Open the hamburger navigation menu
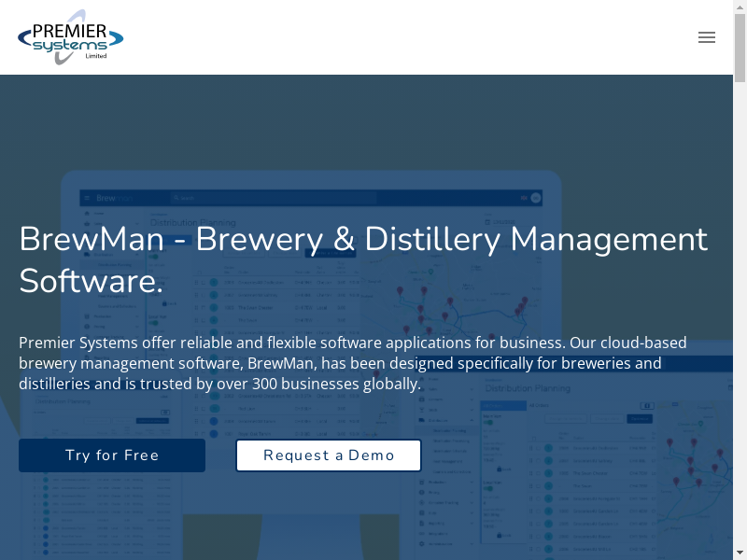The image size is (747, 560). pyautogui.click(x=707, y=37)
